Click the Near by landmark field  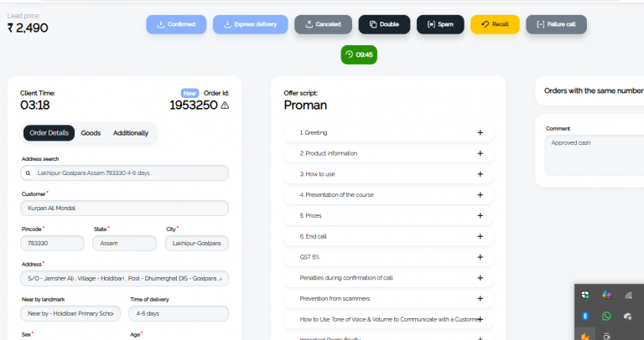pyautogui.click(x=70, y=313)
